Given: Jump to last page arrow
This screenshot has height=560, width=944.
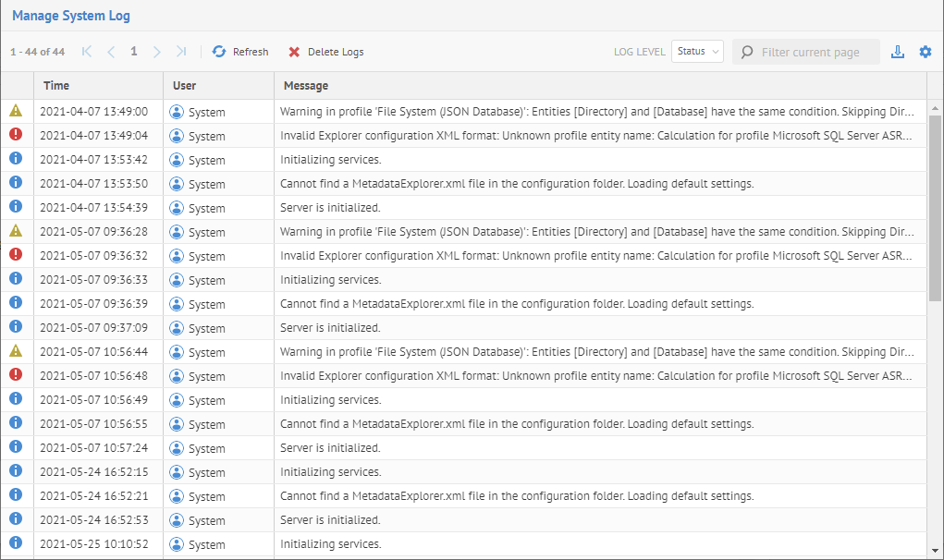Looking at the screenshot, I should pyautogui.click(x=181, y=52).
